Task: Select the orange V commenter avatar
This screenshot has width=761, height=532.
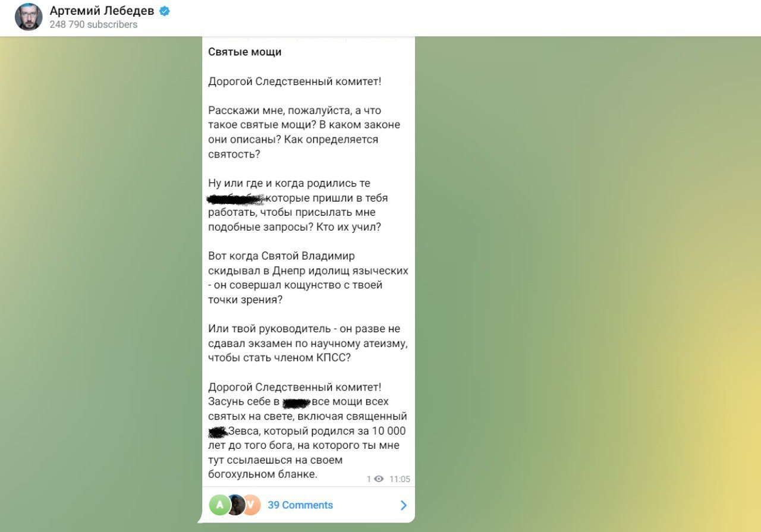Action: point(252,505)
